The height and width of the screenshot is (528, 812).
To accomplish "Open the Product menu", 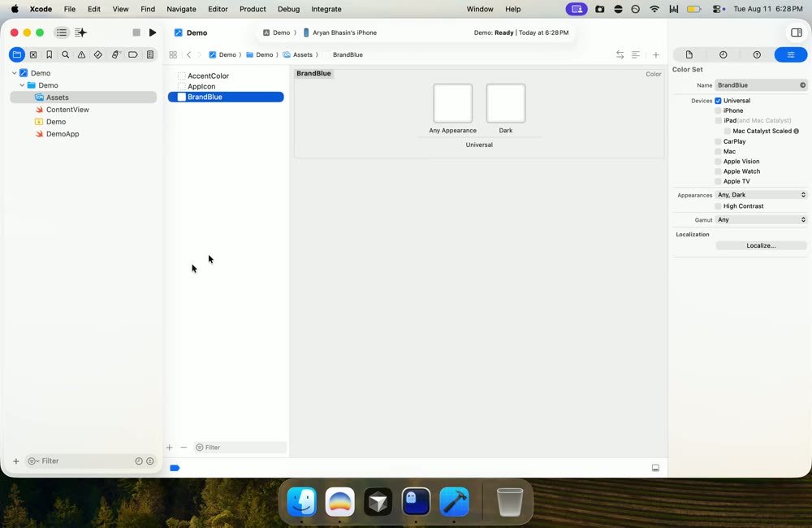I will (253, 9).
